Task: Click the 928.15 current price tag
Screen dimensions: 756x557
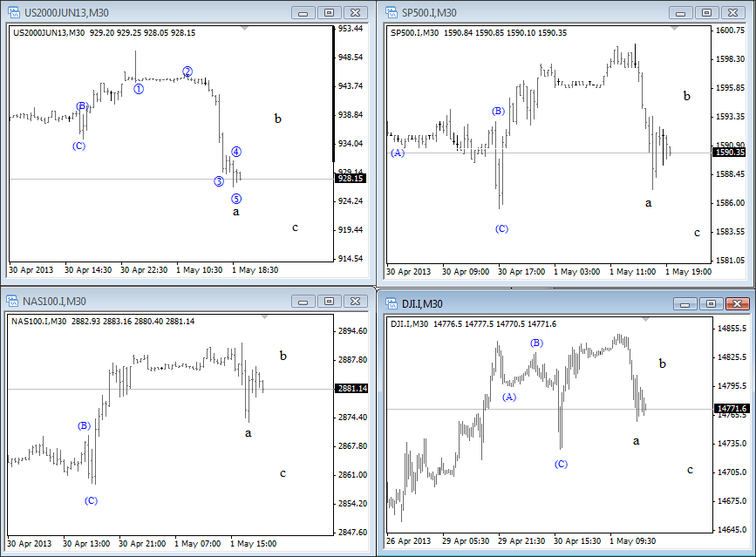Action: [x=351, y=179]
